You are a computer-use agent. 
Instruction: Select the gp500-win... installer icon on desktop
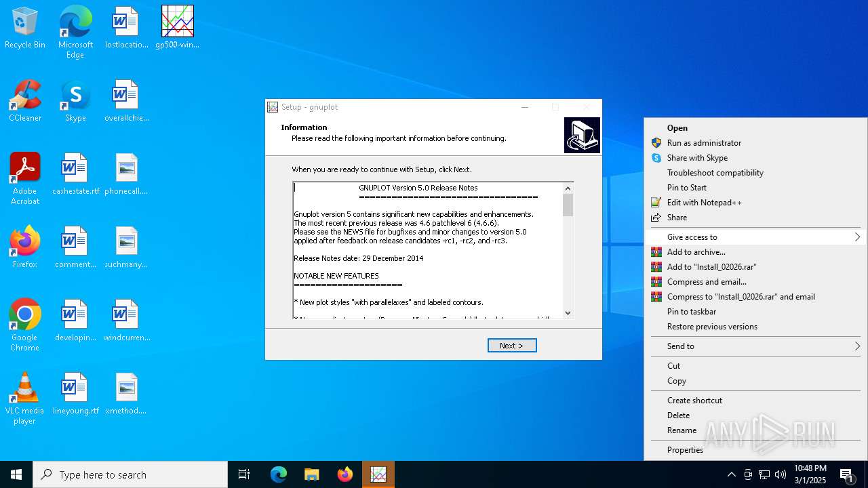tap(177, 28)
